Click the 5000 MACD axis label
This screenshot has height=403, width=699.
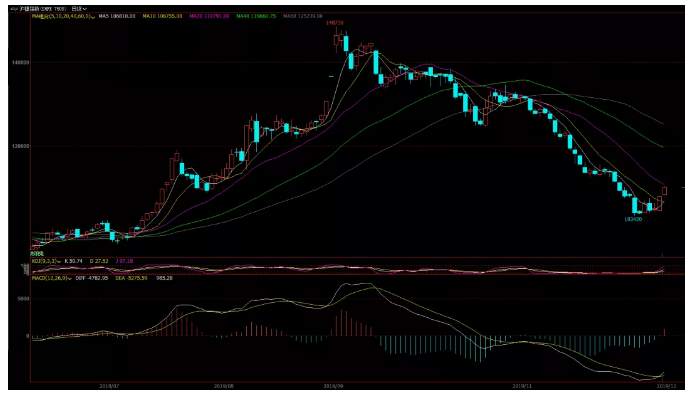click(24, 298)
